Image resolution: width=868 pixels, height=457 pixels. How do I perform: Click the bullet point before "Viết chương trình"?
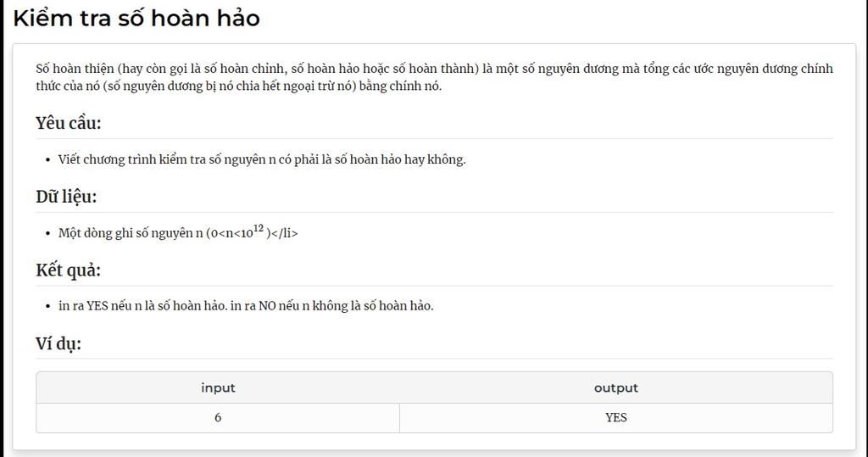point(49,159)
